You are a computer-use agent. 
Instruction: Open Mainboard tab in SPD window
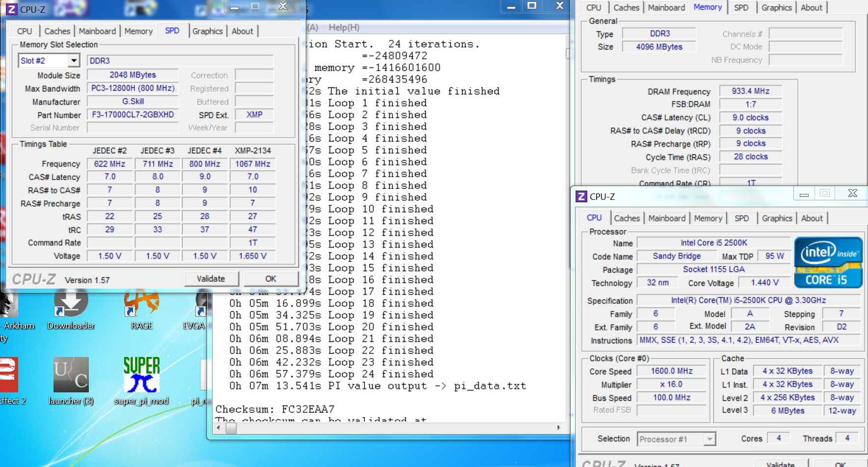point(97,31)
